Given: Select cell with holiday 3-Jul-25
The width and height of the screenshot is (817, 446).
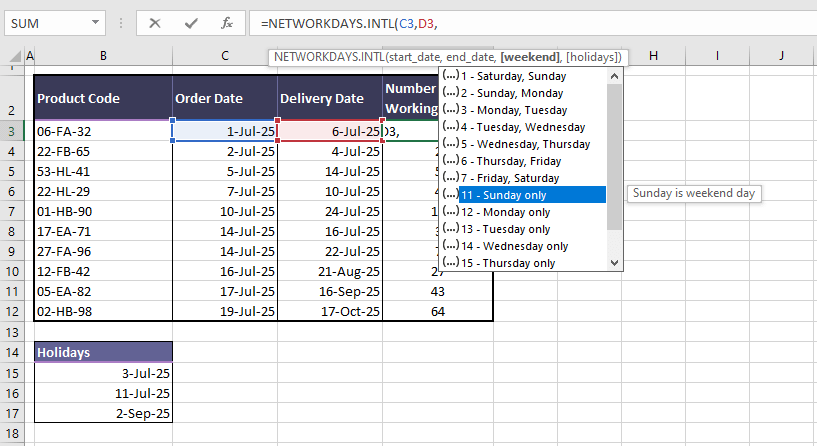Looking at the screenshot, I should 103,373.
